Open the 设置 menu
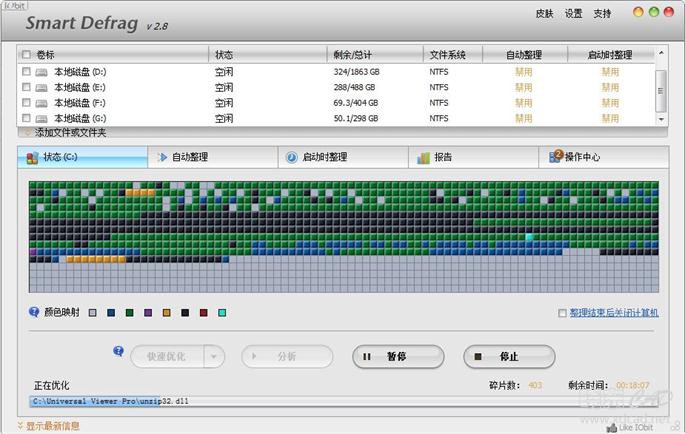Viewport: 685px width, 434px height. pyautogui.click(x=573, y=14)
